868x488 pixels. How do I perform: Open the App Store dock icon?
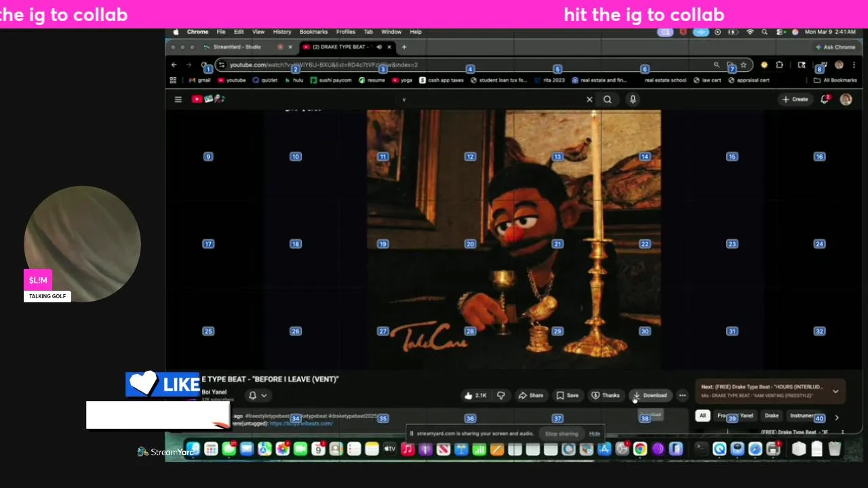point(604,449)
